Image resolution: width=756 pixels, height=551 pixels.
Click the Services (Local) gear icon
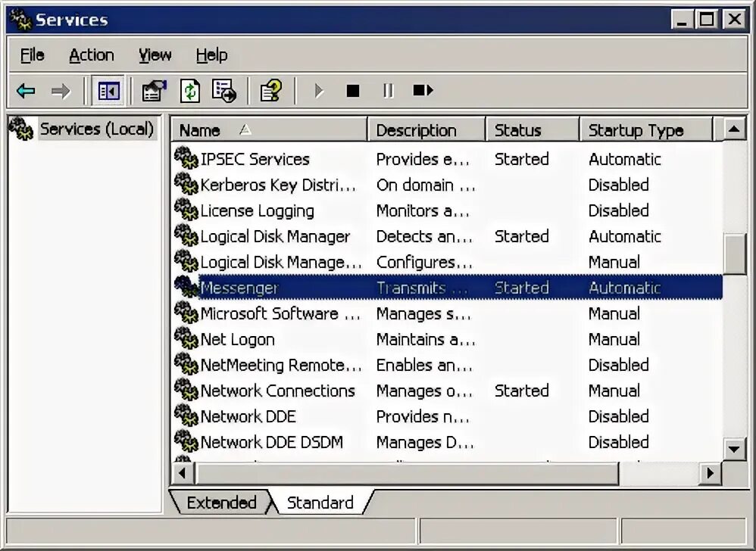(x=21, y=129)
